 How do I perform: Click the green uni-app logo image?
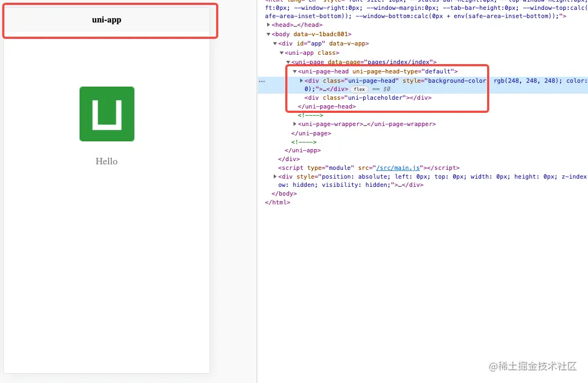pyautogui.click(x=107, y=114)
